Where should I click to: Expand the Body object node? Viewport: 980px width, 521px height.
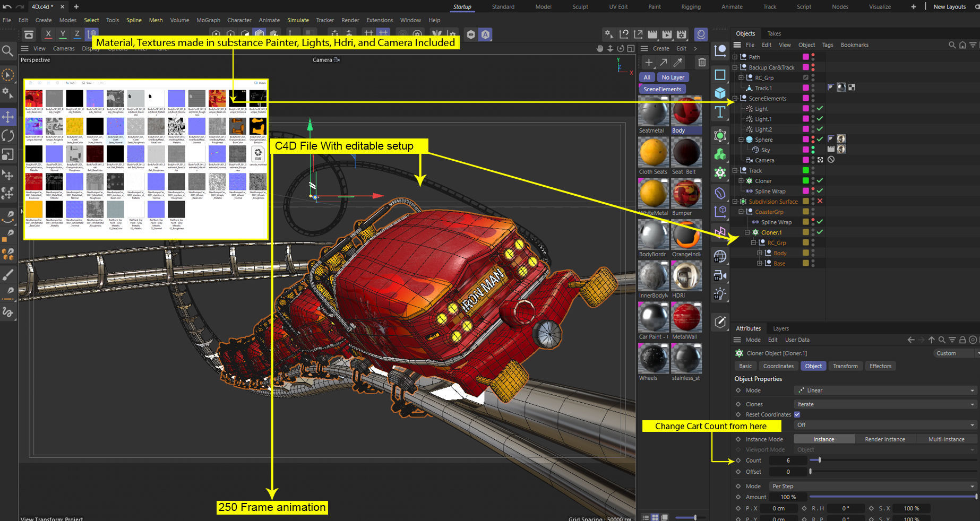760,253
